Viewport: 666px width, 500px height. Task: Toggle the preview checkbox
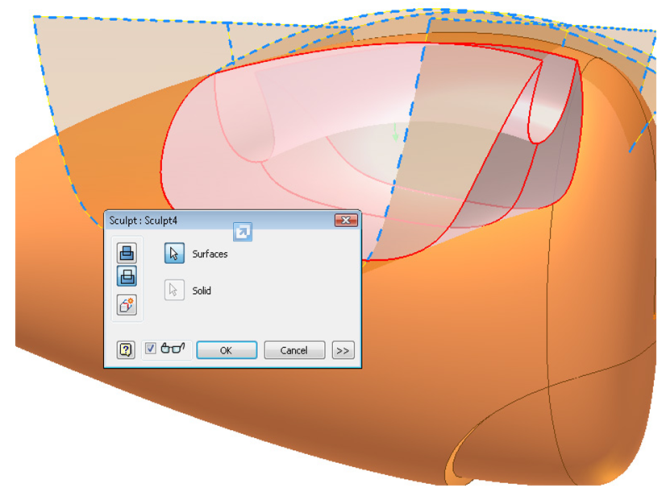pos(150,349)
